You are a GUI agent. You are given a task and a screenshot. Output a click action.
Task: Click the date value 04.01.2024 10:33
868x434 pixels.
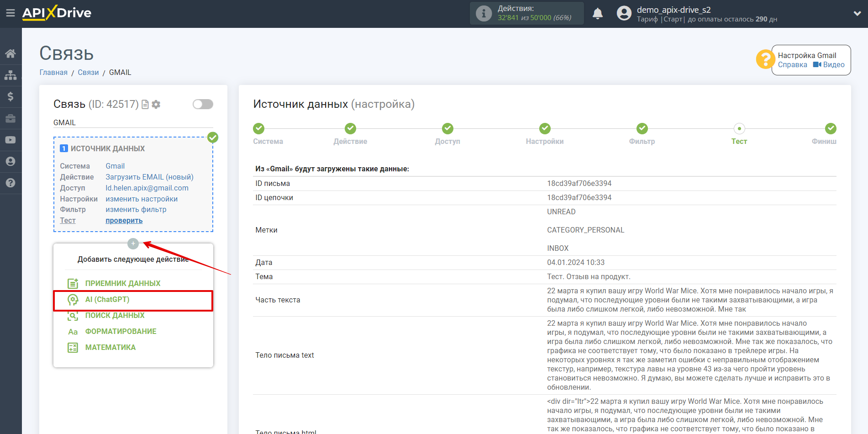(576, 263)
